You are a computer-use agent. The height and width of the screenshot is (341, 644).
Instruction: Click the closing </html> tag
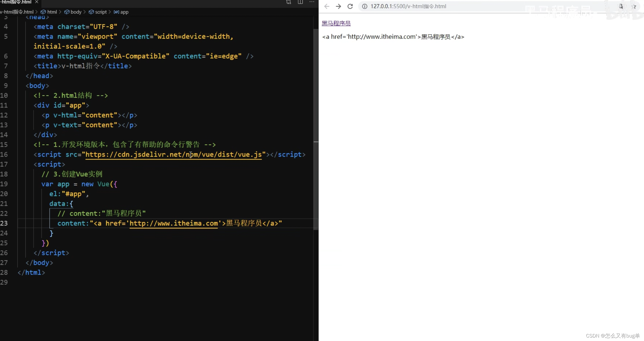click(31, 273)
